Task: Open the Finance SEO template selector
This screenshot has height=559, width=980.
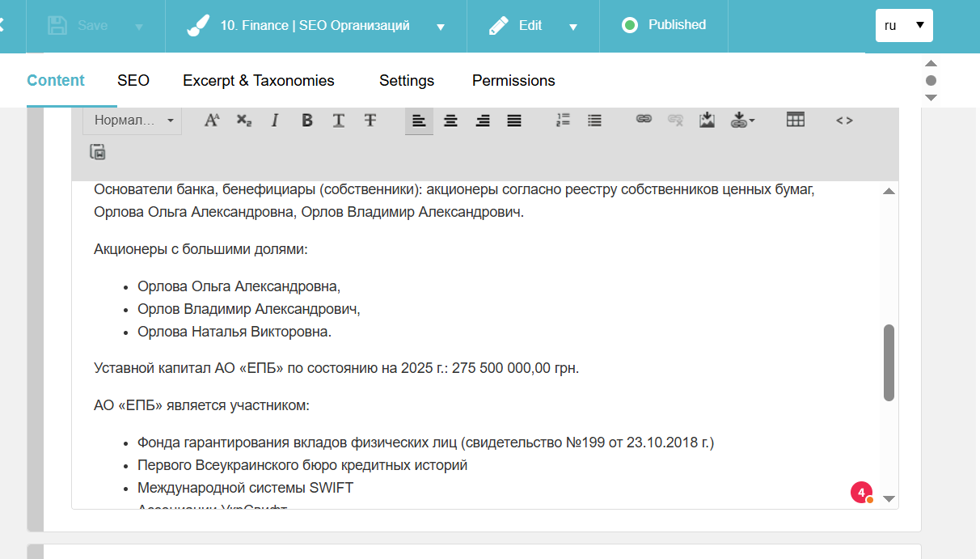Action: 316,26
